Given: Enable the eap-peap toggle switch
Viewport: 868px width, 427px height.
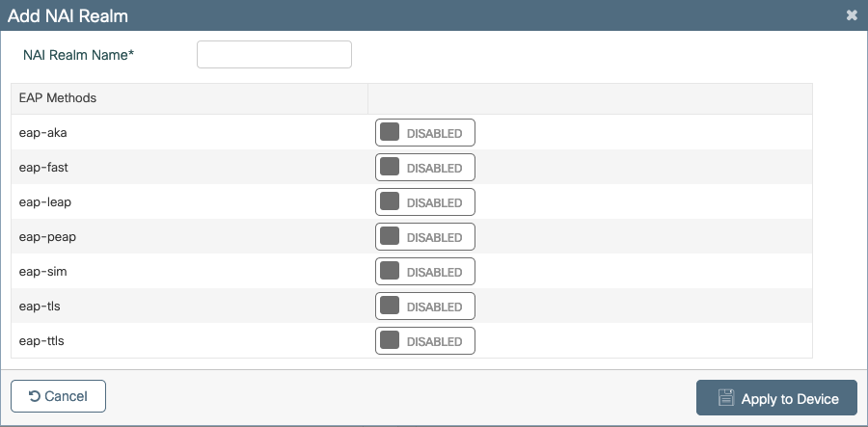Looking at the screenshot, I should pos(424,237).
